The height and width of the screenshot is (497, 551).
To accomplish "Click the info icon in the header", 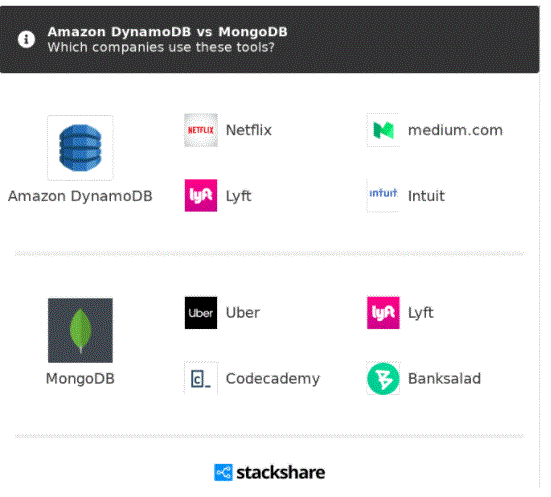I will click(x=26, y=39).
